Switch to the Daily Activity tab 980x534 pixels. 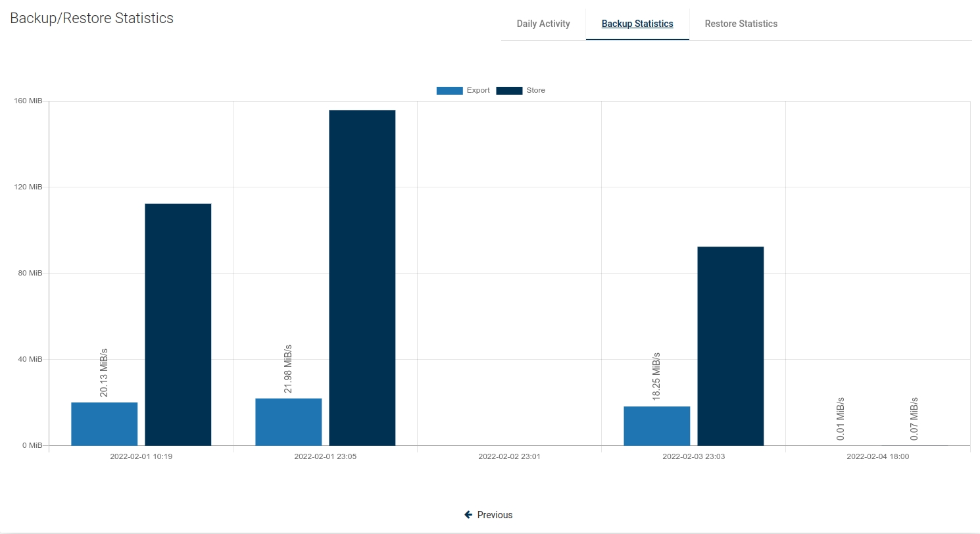(543, 24)
